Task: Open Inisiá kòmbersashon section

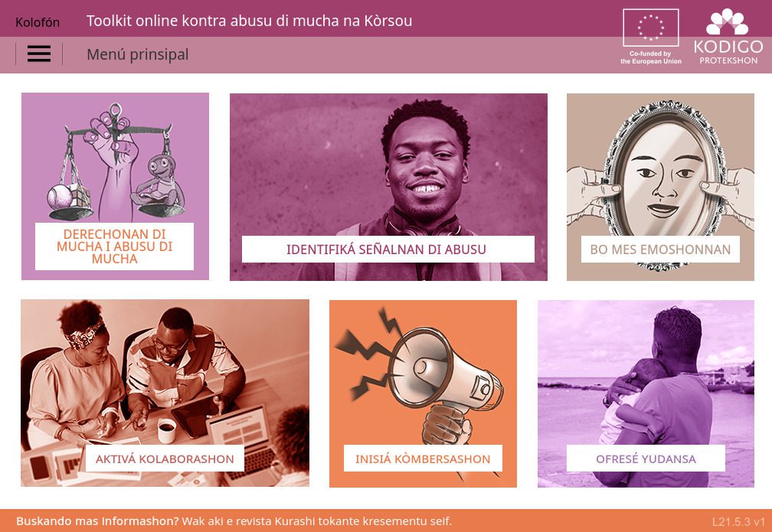Action: 423,459
